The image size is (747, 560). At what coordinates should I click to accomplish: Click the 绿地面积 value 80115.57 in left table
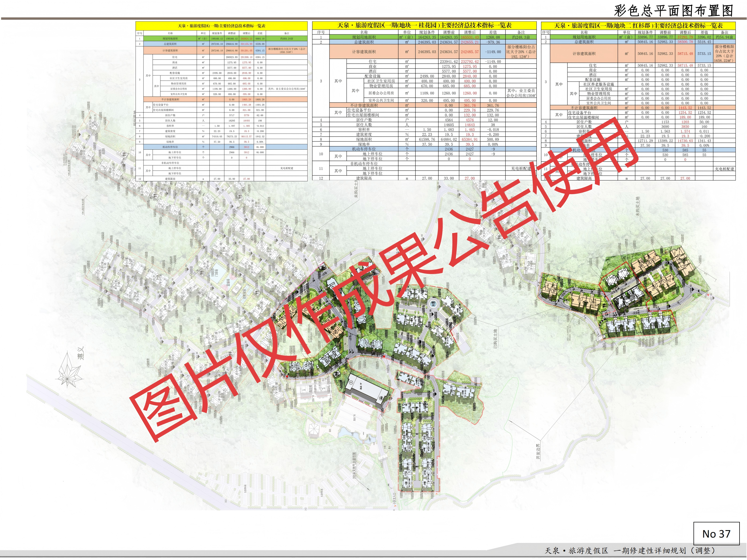coord(246,136)
